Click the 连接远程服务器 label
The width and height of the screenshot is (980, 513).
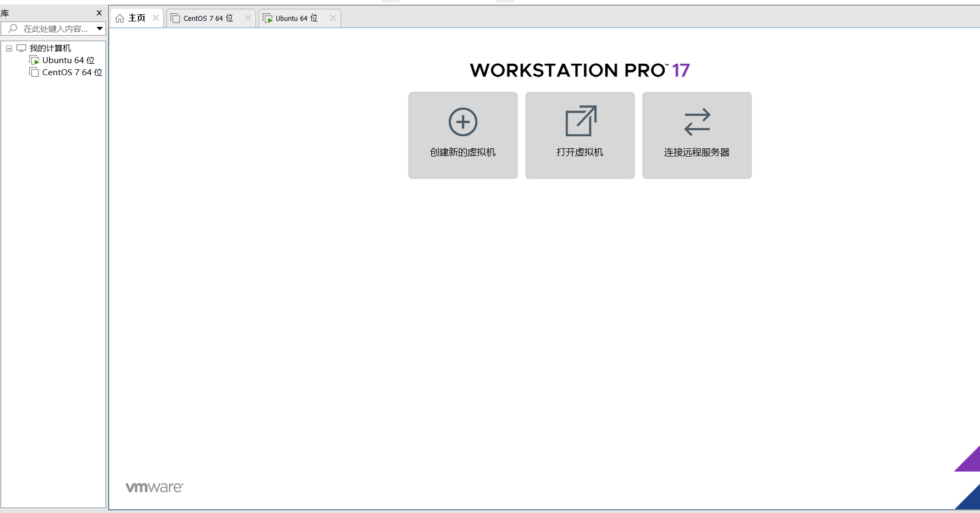(x=697, y=152)
